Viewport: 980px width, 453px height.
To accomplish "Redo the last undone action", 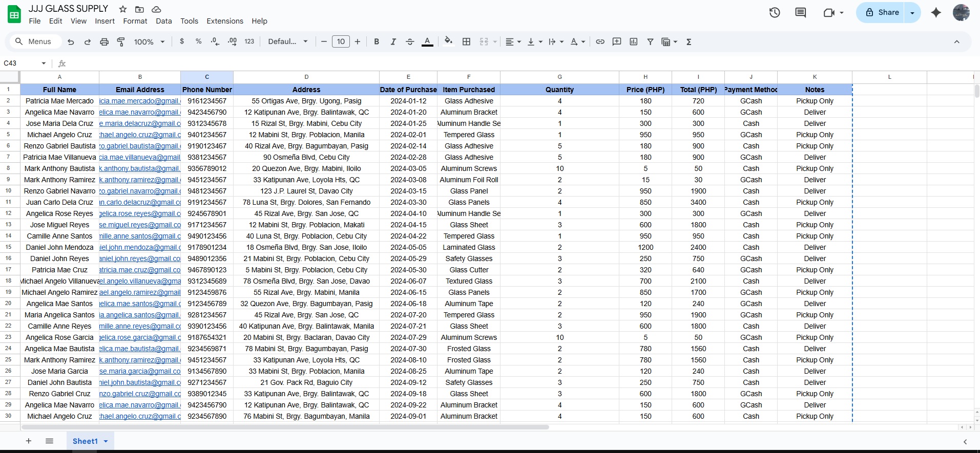I will tap(88, 42).
